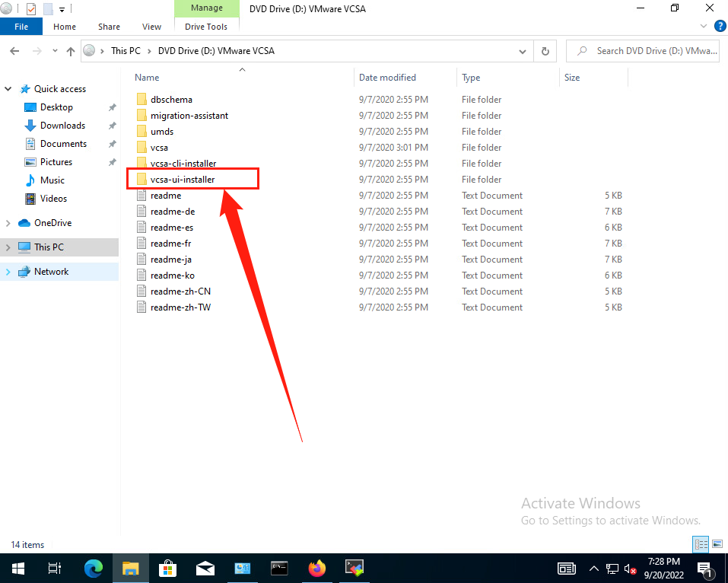Click the New folder quick access icon
The width and height of the screenshot is (728, 583).
48,8
